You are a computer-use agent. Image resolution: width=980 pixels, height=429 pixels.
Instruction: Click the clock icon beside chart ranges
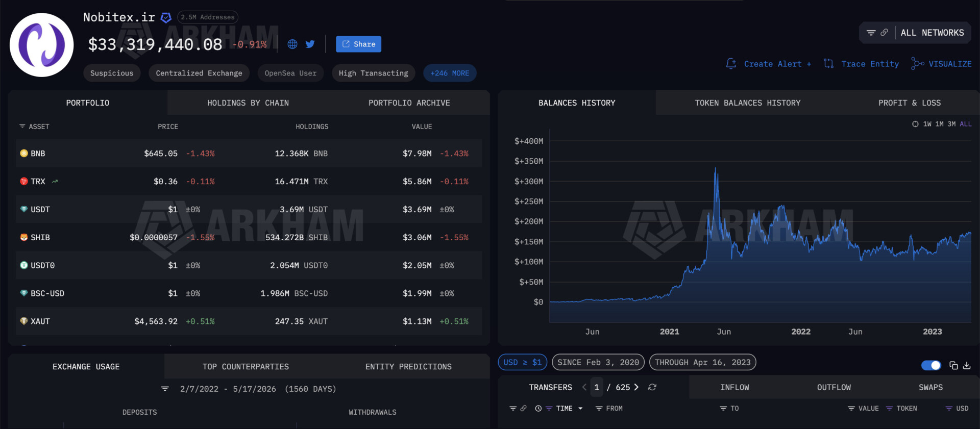coord(915,124)
